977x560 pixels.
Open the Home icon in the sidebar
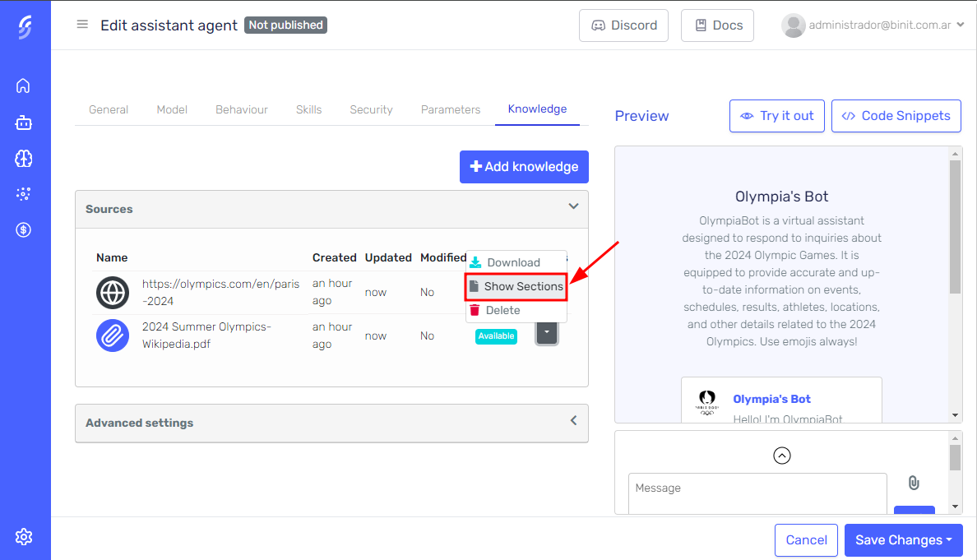pyautogui.click(x=23, y=86)
